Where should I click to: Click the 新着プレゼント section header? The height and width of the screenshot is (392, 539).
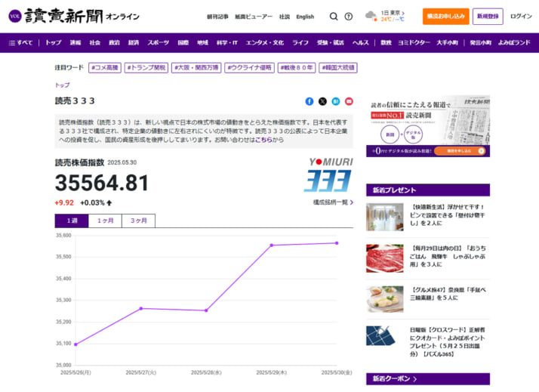428,190
